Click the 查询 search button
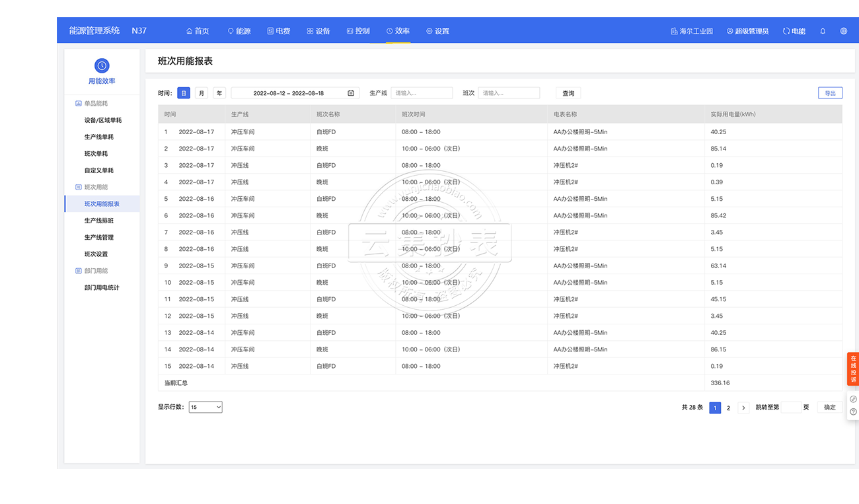 (568, 93)
